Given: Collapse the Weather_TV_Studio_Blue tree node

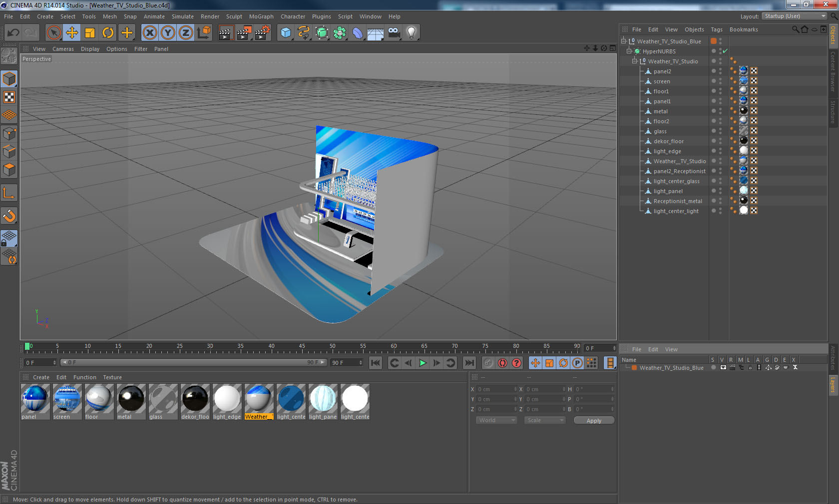Looking at the screenshot, I should [x=624, y=41].
